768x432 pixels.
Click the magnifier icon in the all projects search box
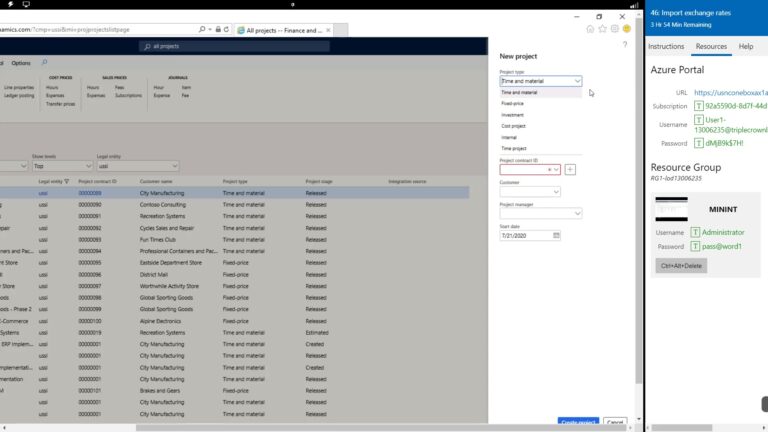[147, 47]
